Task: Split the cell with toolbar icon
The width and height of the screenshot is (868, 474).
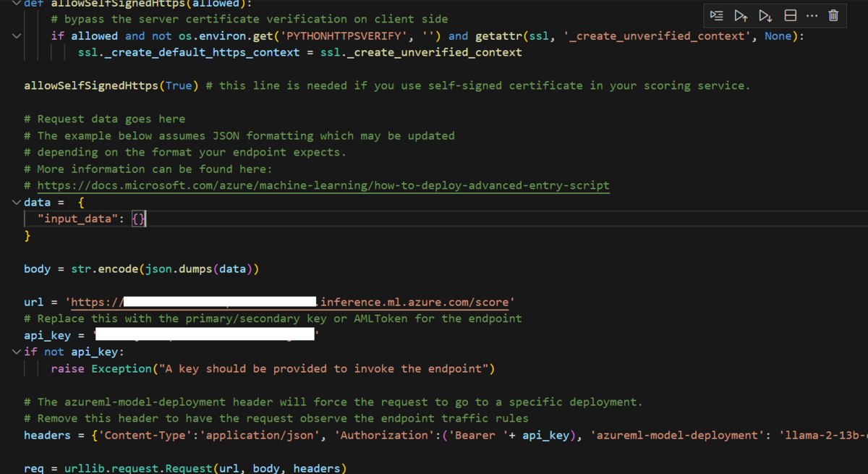Action: coord(791,15)
